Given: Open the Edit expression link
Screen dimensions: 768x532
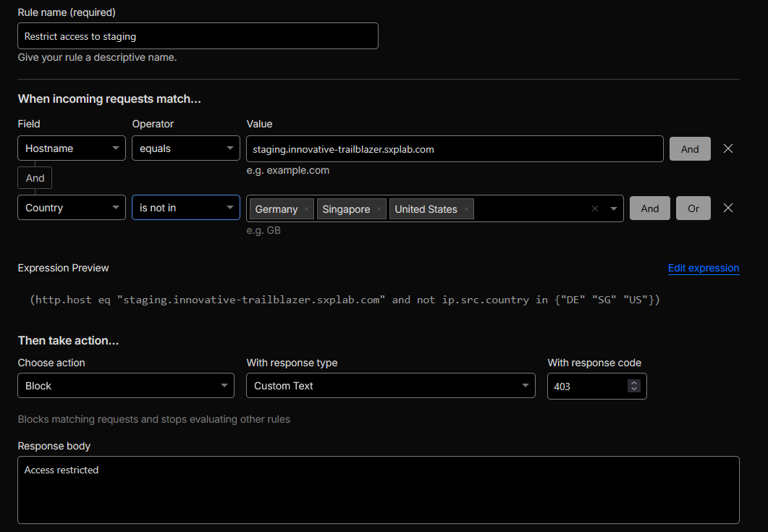Looking at the screenshot, I should coord(703,268).
